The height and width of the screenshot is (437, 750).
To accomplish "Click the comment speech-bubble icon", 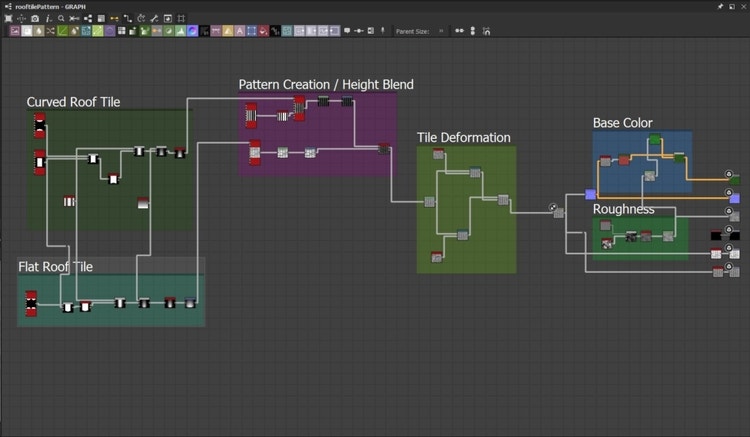I will point(346,31).
